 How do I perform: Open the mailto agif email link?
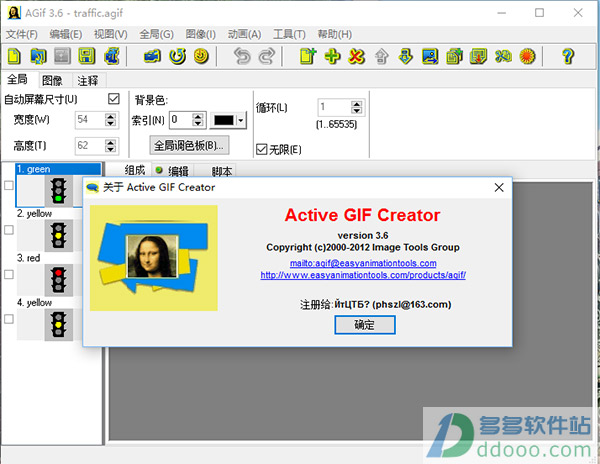click(x=363, y=263)
